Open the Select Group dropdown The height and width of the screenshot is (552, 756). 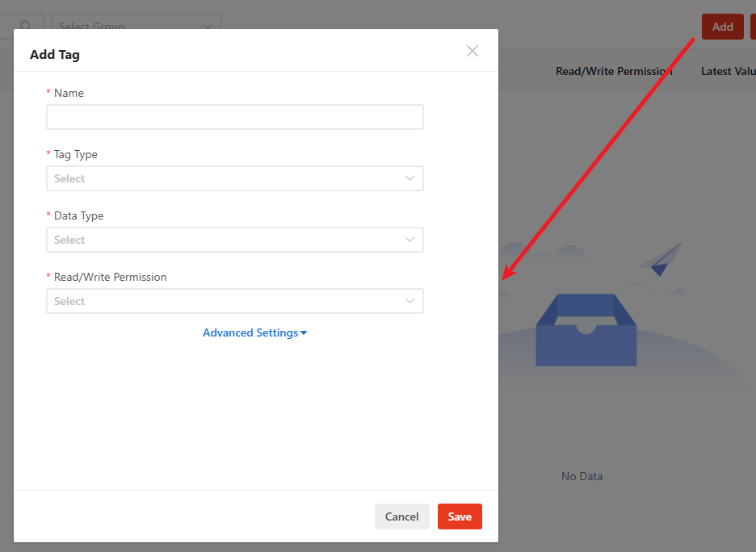coord(136,26)
